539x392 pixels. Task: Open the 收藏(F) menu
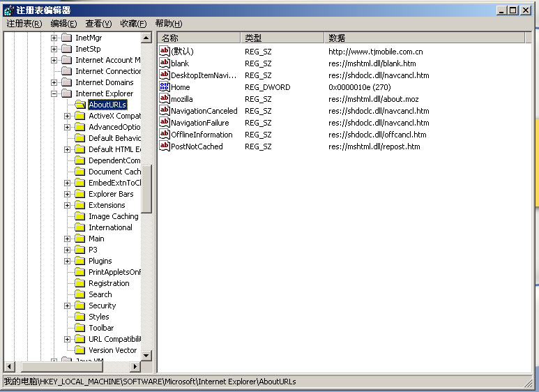(133, 24)
